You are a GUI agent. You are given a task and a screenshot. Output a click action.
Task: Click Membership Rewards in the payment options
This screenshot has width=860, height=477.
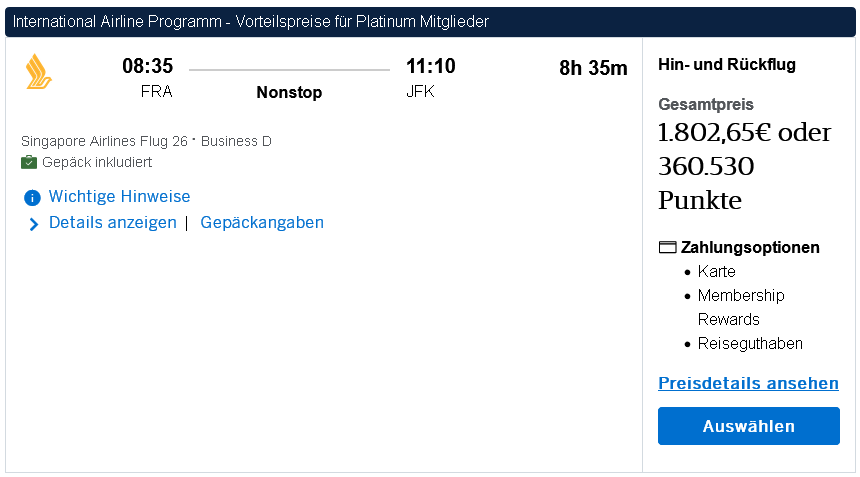point(740,308)
